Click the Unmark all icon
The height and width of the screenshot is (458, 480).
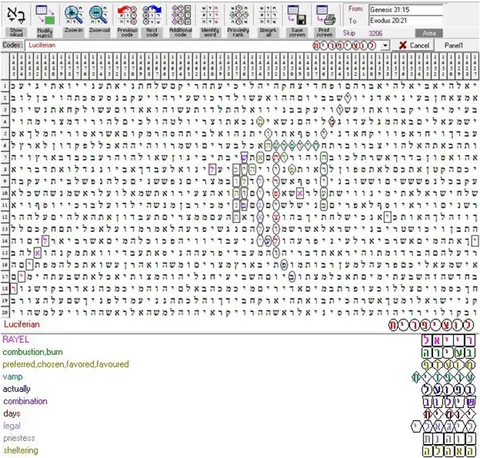(x=268, y=15)
